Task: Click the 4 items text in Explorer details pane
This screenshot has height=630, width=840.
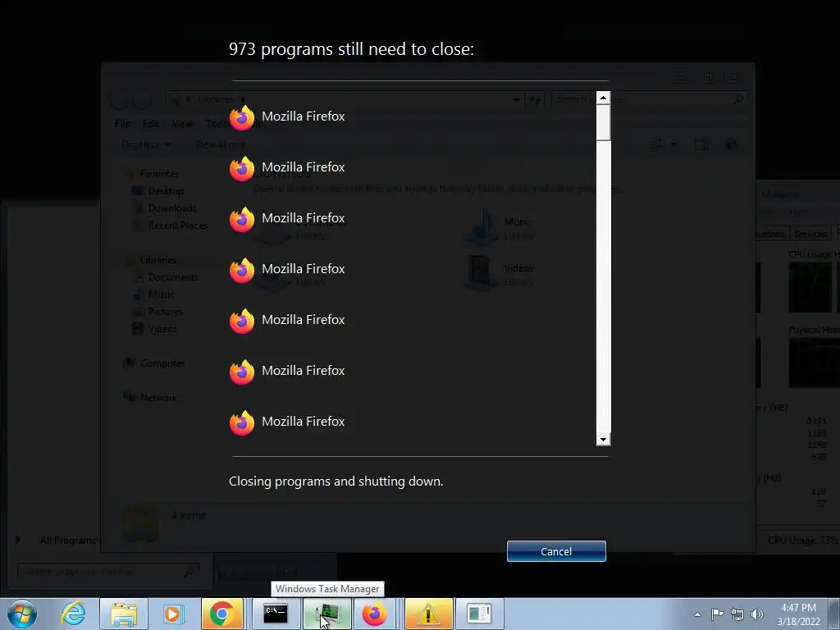Action: click(188, 515)
